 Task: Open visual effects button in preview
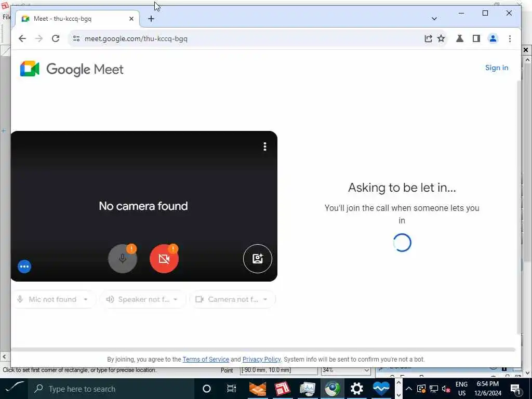(x=258, y=259)
